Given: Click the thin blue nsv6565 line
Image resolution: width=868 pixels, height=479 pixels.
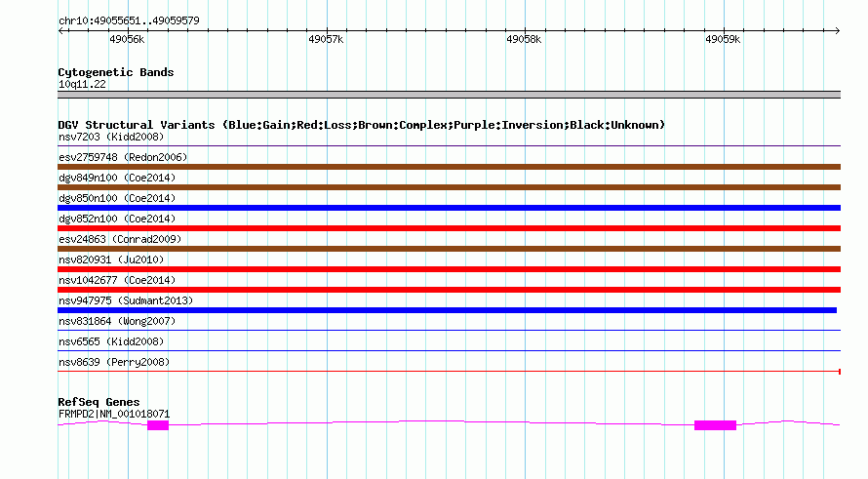Looking at the screenshot, I should 449,350.
